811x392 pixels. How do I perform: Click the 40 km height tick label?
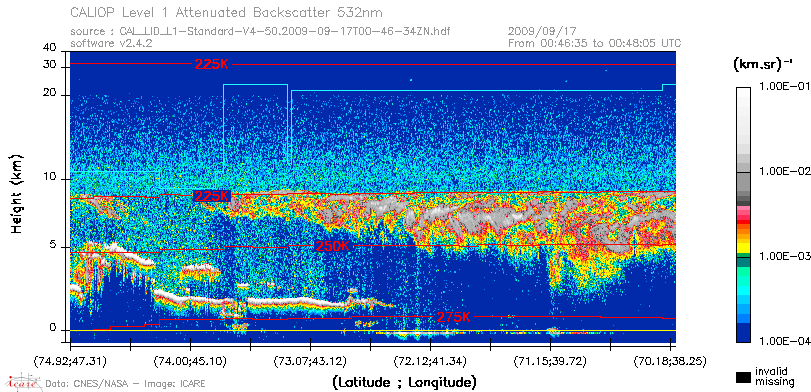click(50, 48)
